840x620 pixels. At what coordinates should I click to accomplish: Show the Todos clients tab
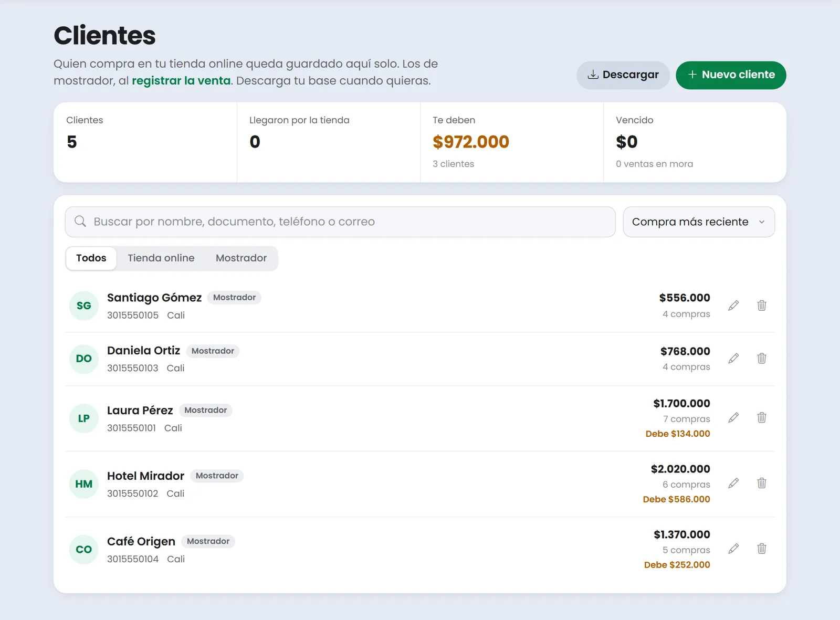(x=91, y=258)
